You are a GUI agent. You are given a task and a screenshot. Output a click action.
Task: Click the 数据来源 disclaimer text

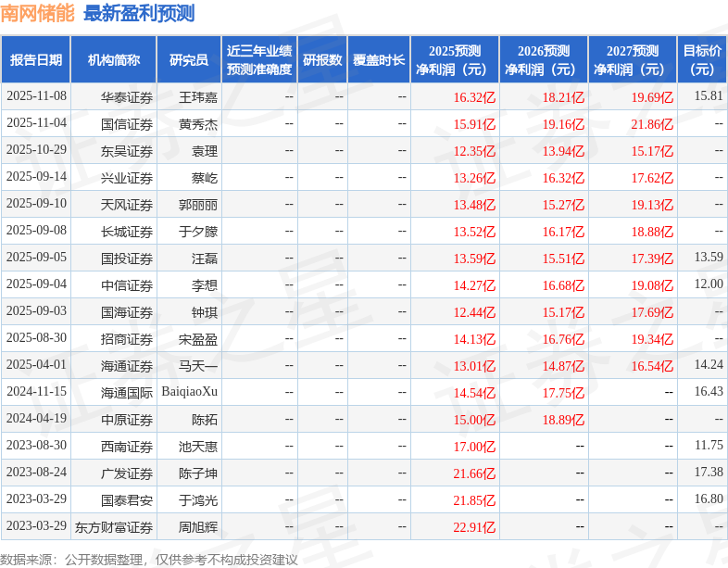(x=148, y=560)
